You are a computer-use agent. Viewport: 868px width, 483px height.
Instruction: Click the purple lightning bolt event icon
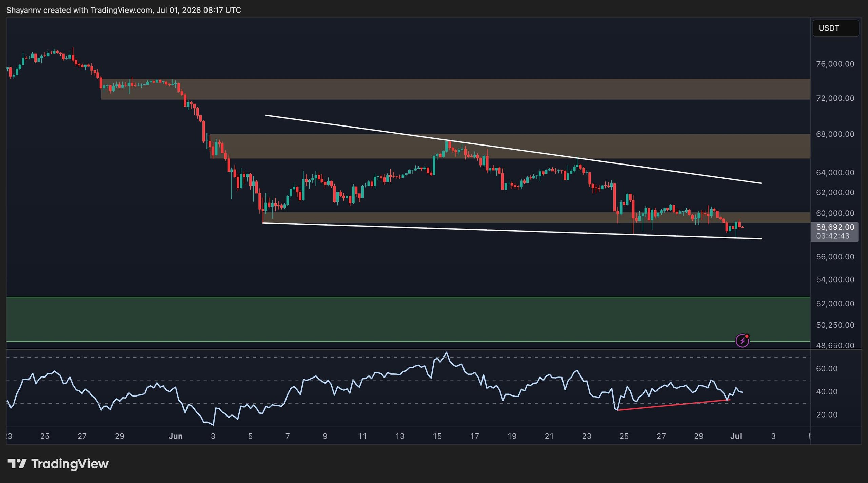[742, 341]
